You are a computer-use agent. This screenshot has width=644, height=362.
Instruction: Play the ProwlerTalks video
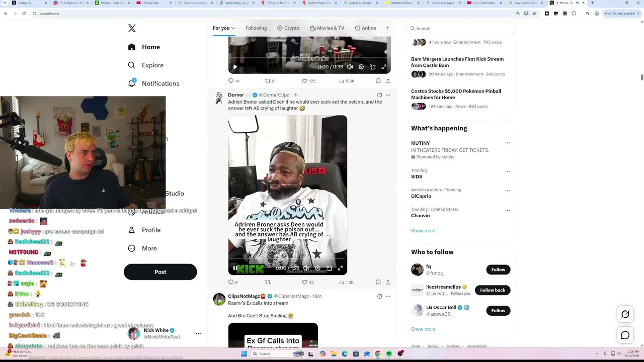point(235,67)
